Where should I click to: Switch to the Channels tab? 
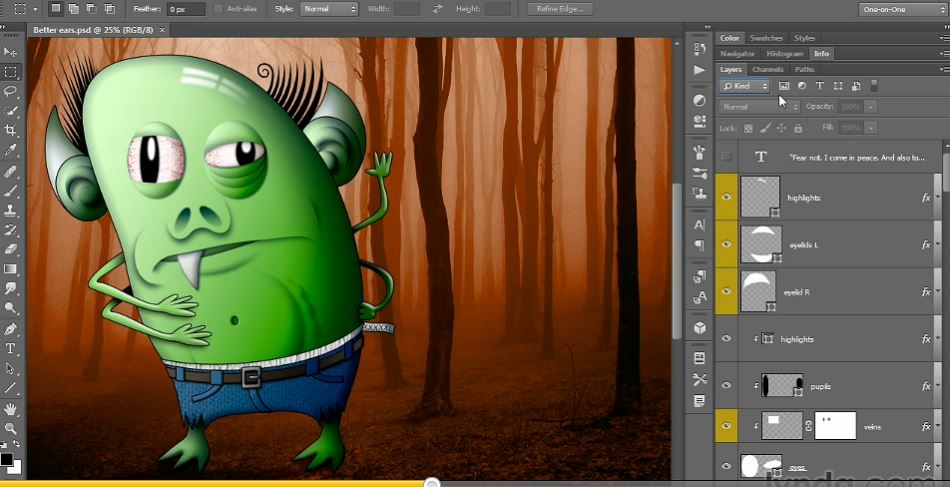[x=768, y=70]
